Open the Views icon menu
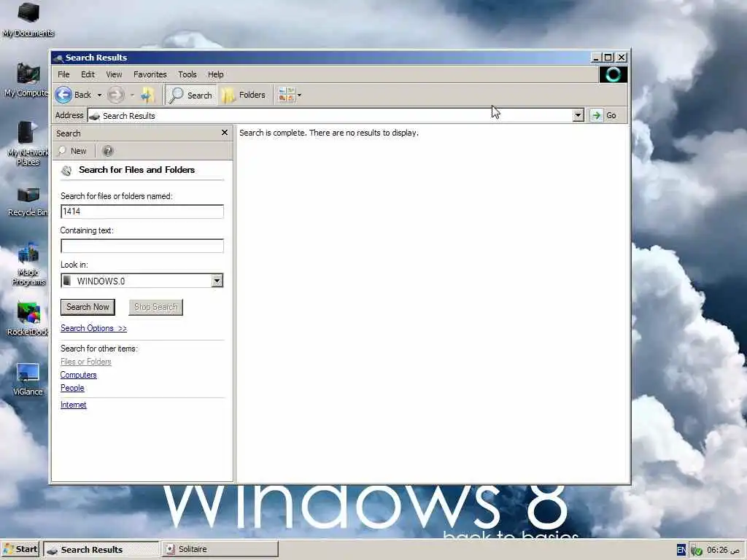The width and height of the screenshot is (747, 560). pos(286,95)
